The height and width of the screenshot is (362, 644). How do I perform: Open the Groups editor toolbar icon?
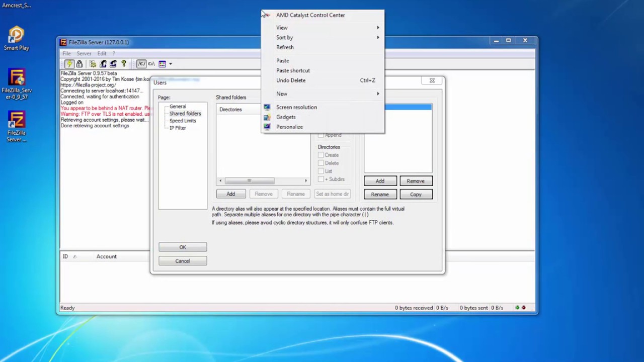point(113,64)
